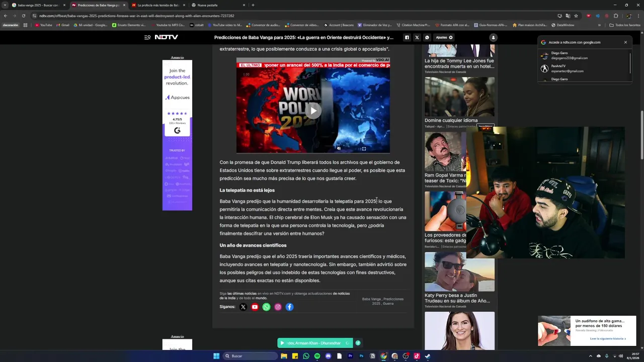Open Discord from taskbar

328,356
